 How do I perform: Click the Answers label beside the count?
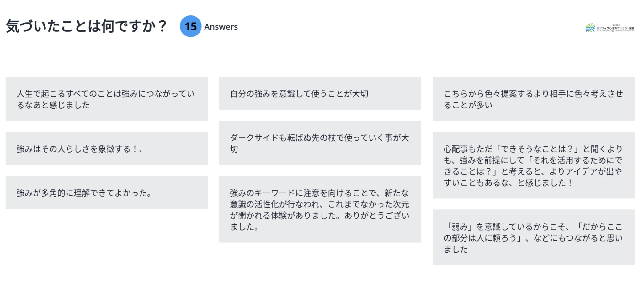(221, 27)
